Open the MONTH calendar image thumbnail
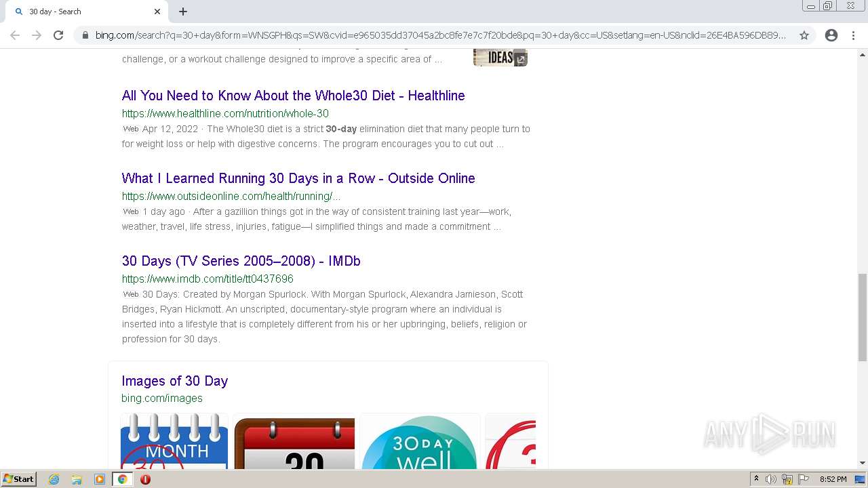The image size is (868, 488). tap(174, 441)
